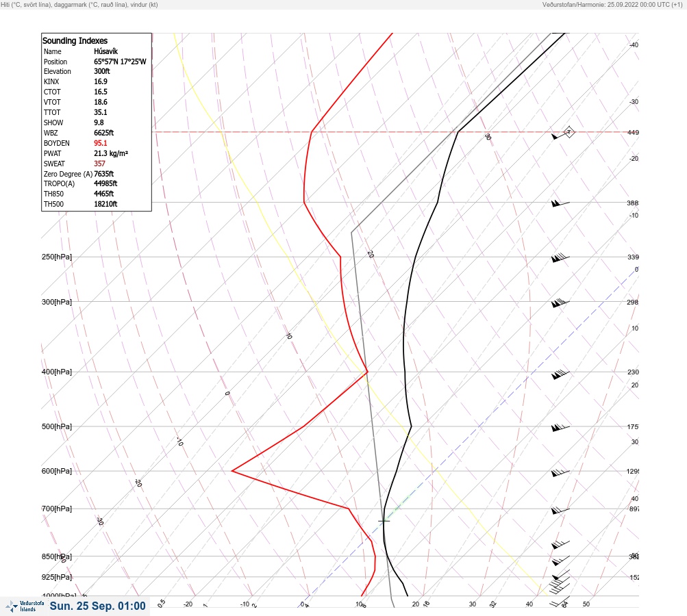Click the position value 65°57'N 17°25'W
The image size is (687, 616).
coord(120,62)
